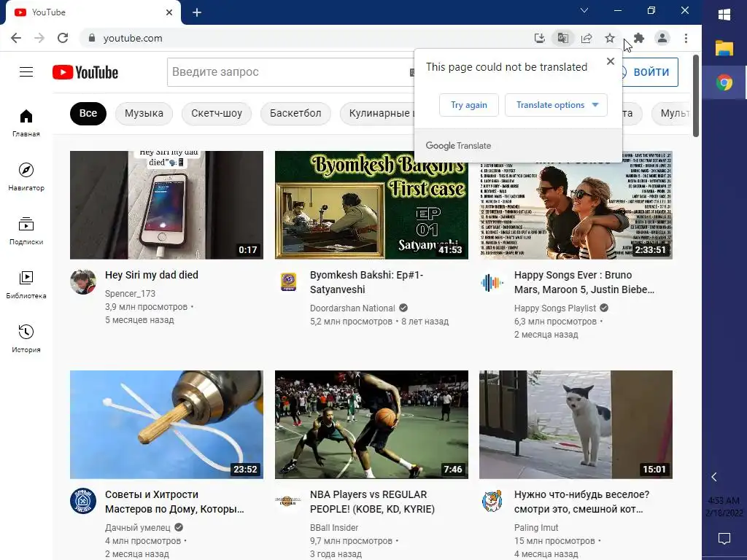Expand the taskbar hidden icons chevron

click(713, 477)
